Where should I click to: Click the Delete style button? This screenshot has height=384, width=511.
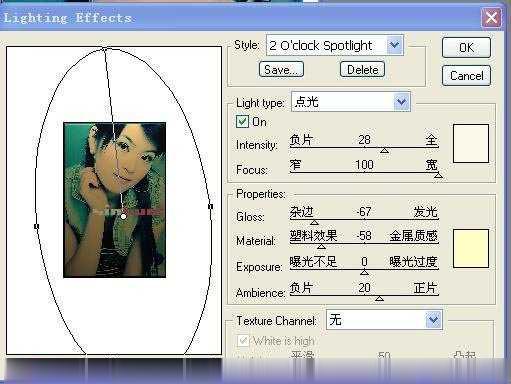click(x=362, y=70)
